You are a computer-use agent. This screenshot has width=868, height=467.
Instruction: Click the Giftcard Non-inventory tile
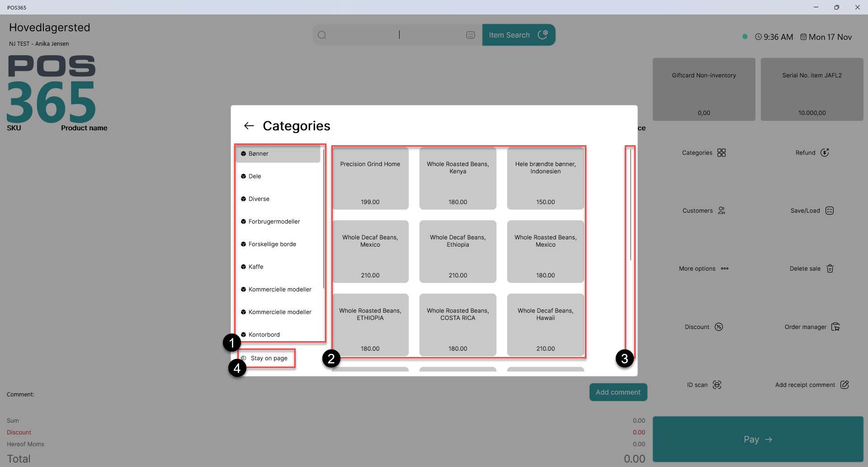click(x=704, y=89)
